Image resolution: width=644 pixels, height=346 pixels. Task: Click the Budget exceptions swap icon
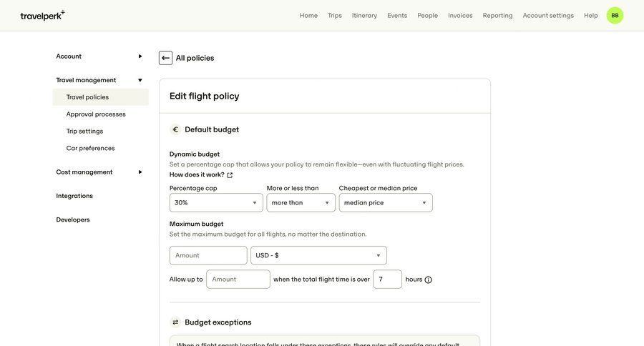(x=175, y=322)
